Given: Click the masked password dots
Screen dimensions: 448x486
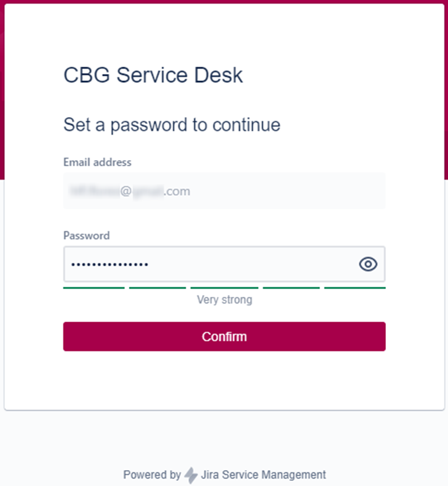Looking at the screenshot, I should tap(110, 264).
